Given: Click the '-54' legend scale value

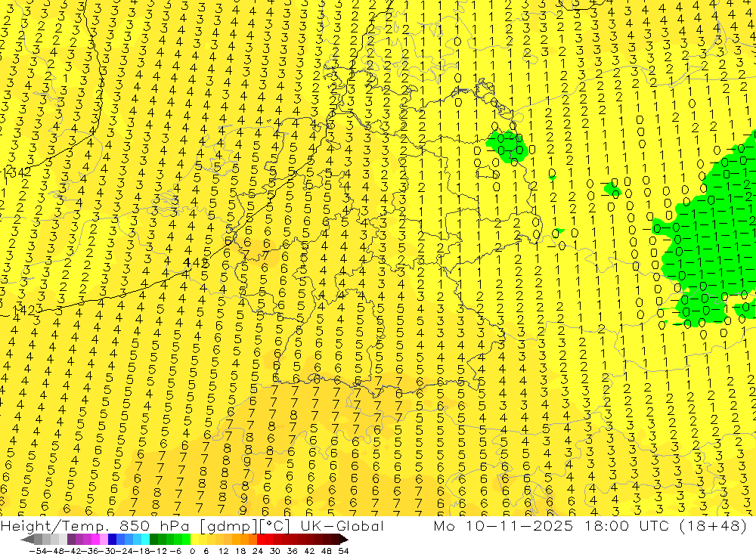Looking at the screenshot, I should point(39,551).
